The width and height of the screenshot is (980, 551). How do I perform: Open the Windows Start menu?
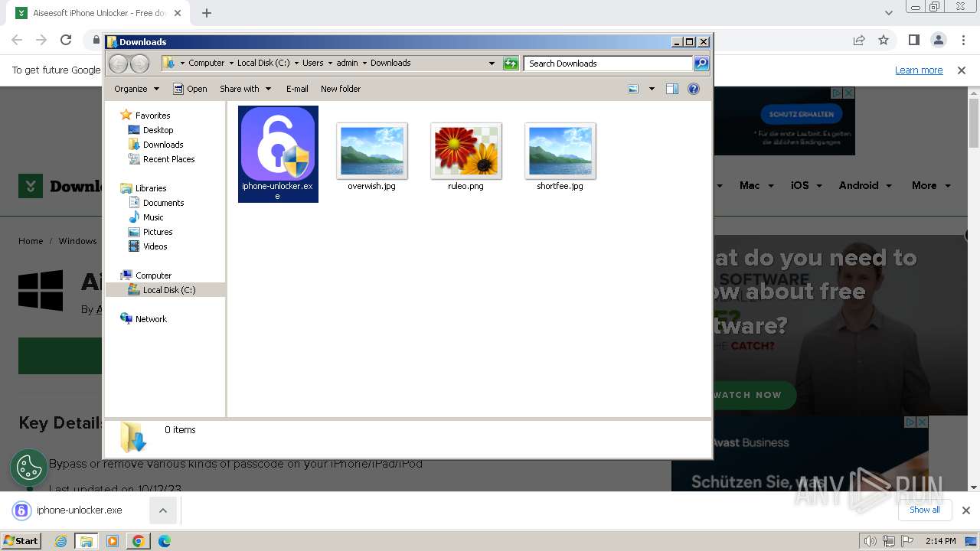point(21,540)
